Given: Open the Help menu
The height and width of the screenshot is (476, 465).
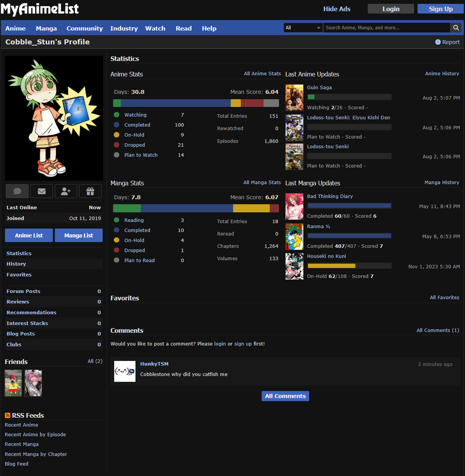Looking at the screenshot, I should tap(209, 29).
